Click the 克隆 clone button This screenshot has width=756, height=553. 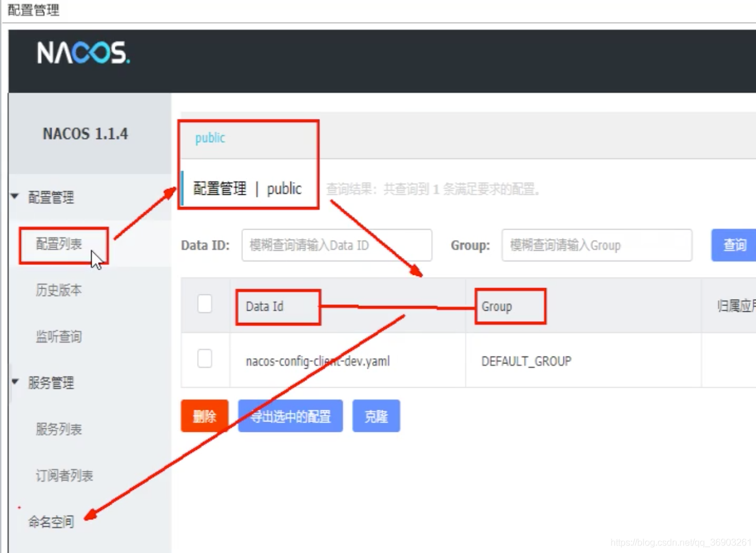[376, 416]
